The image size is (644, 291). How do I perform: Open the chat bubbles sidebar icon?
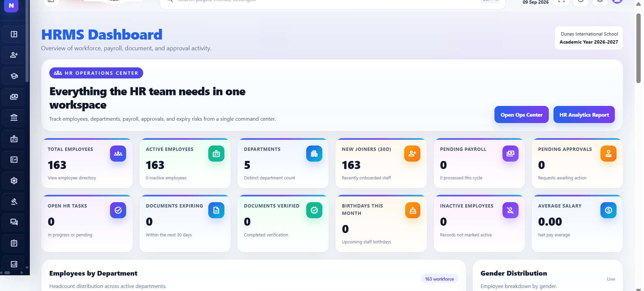pos(14,222)
